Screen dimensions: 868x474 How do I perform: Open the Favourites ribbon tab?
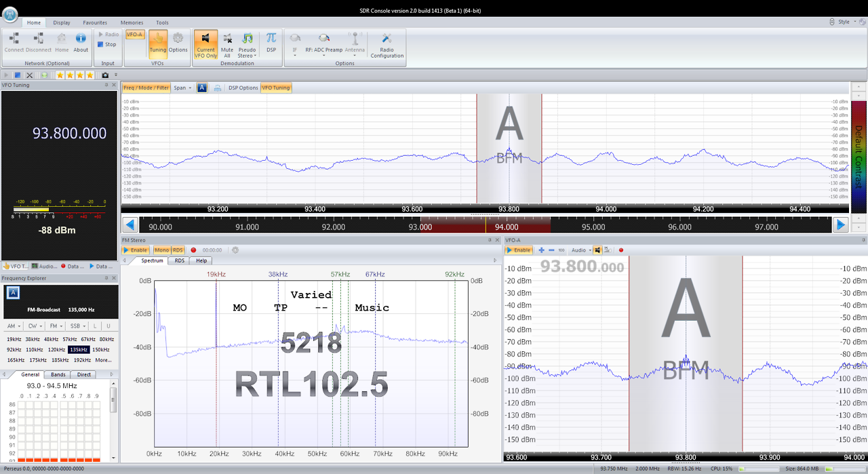click(x=95, y=22)
